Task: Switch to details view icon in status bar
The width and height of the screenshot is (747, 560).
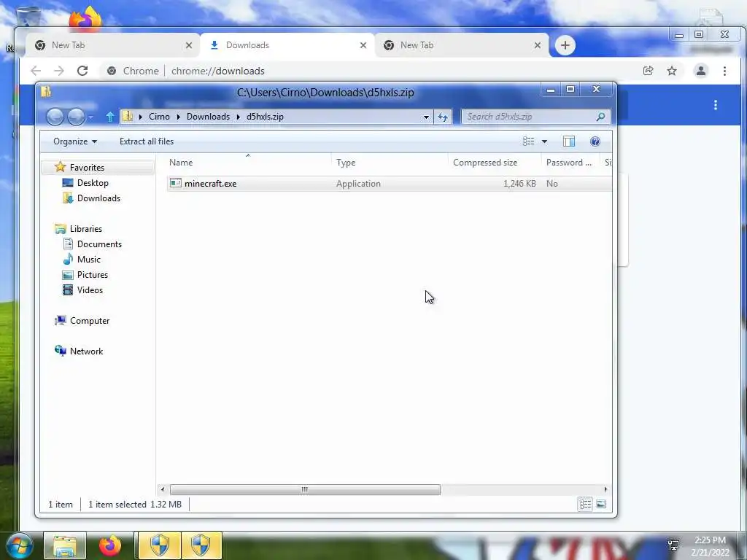Action: pyautogui.click(x=586, y=504)
